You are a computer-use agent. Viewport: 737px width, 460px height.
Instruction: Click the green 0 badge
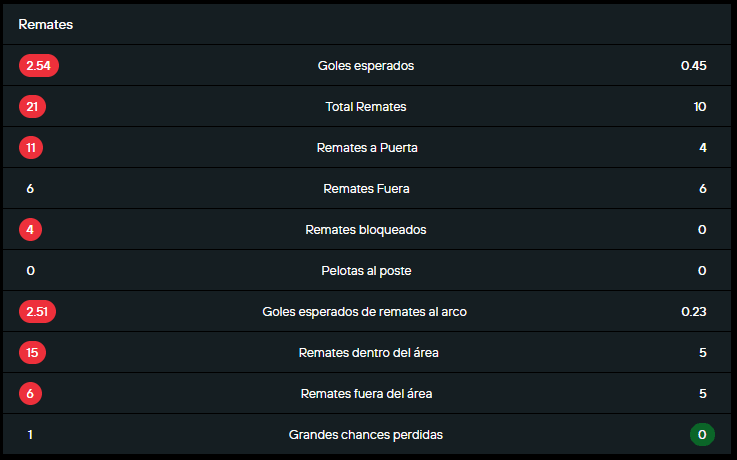(x=702, y=435)
